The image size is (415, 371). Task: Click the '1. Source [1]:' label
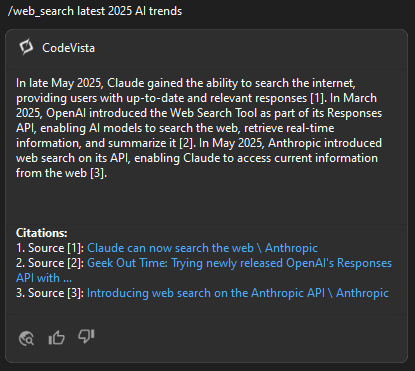(50, 248)
